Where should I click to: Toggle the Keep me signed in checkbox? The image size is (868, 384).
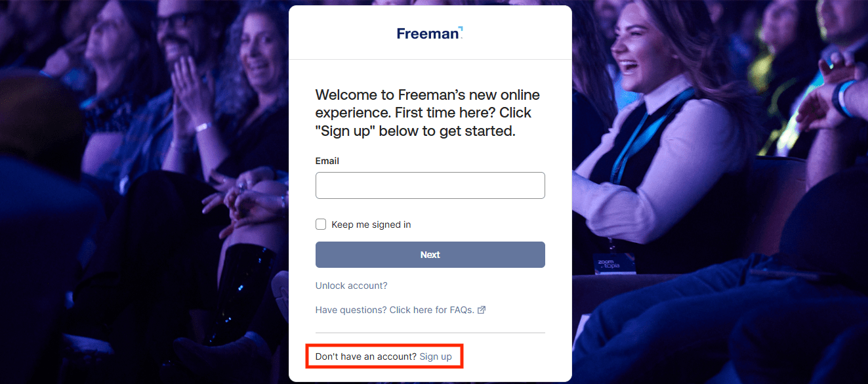click(x=321, y=224)
